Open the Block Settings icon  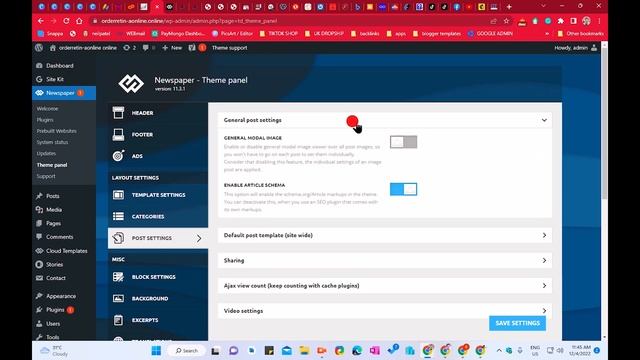[118, 277]
